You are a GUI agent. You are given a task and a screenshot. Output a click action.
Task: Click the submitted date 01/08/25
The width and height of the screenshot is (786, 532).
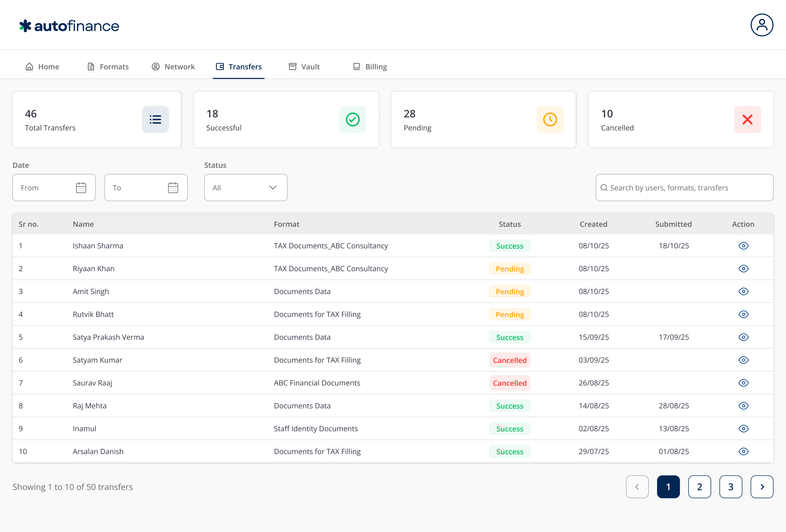674,452
